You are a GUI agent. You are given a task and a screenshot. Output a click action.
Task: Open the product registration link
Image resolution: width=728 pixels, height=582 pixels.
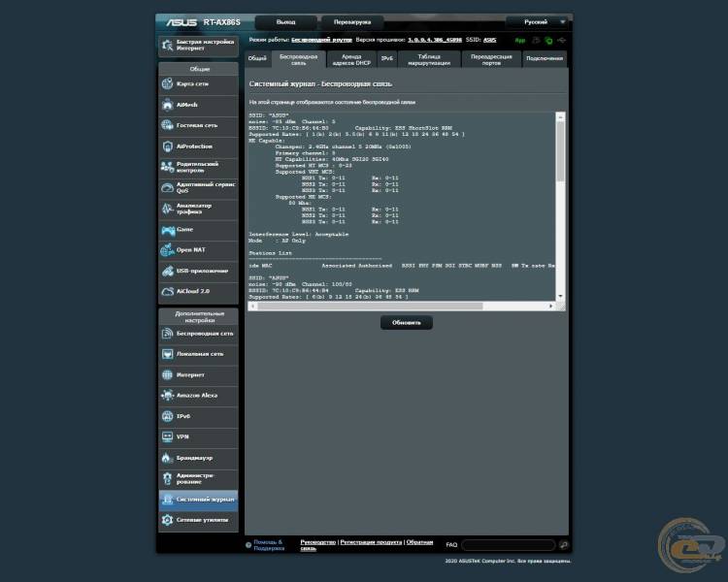(x=371, y=542)
